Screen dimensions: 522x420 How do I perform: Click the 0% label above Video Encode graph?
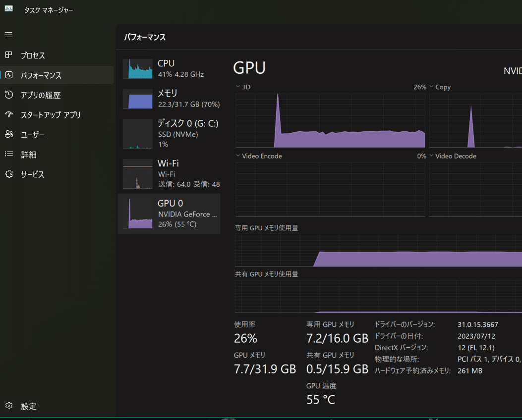tap(421, 156)
